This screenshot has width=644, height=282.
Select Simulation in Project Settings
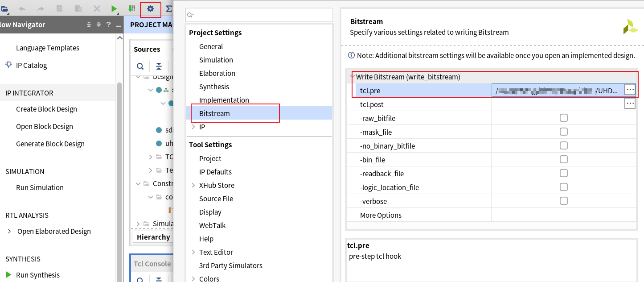[x=216, y=60]
